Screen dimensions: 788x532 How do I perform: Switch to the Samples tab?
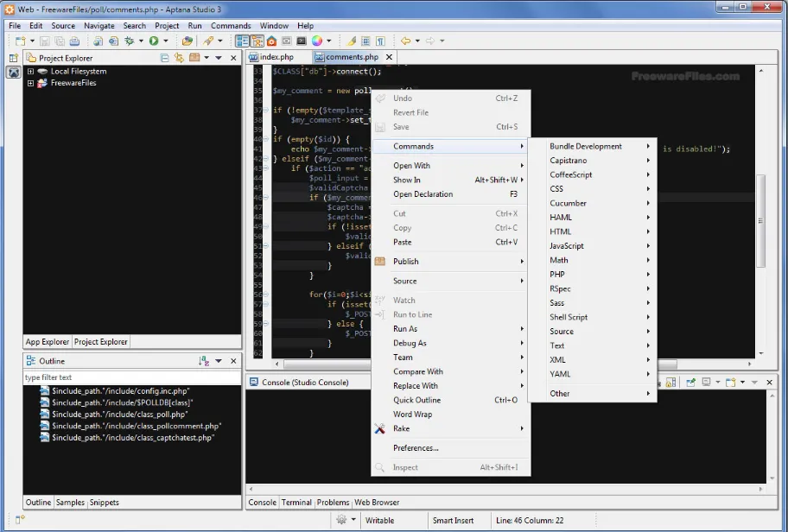pos(70,503)
